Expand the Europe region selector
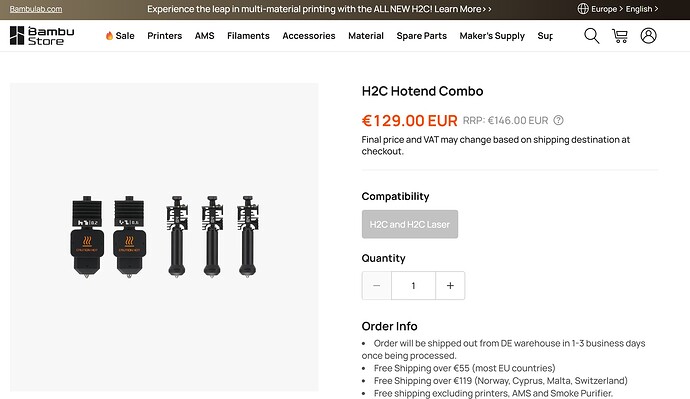 [607, 9]
